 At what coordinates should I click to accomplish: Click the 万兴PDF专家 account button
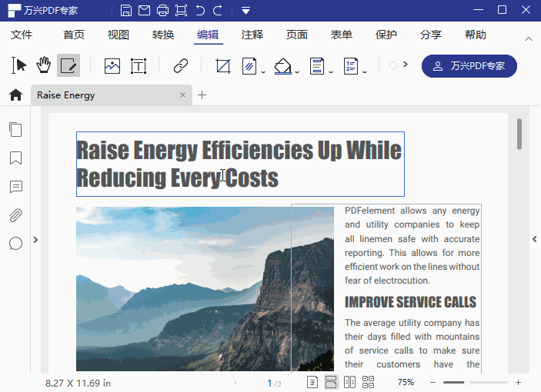pos(469,66)
